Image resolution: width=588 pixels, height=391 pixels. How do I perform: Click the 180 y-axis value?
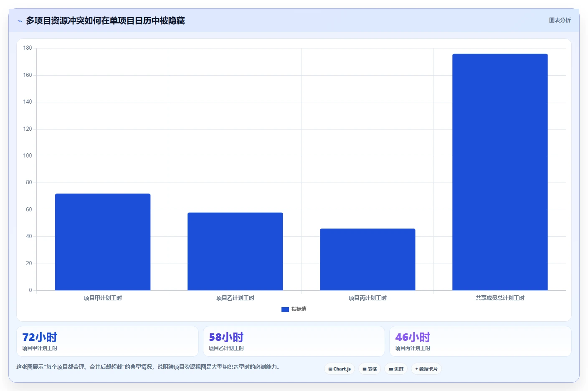(x=28, y=48)
